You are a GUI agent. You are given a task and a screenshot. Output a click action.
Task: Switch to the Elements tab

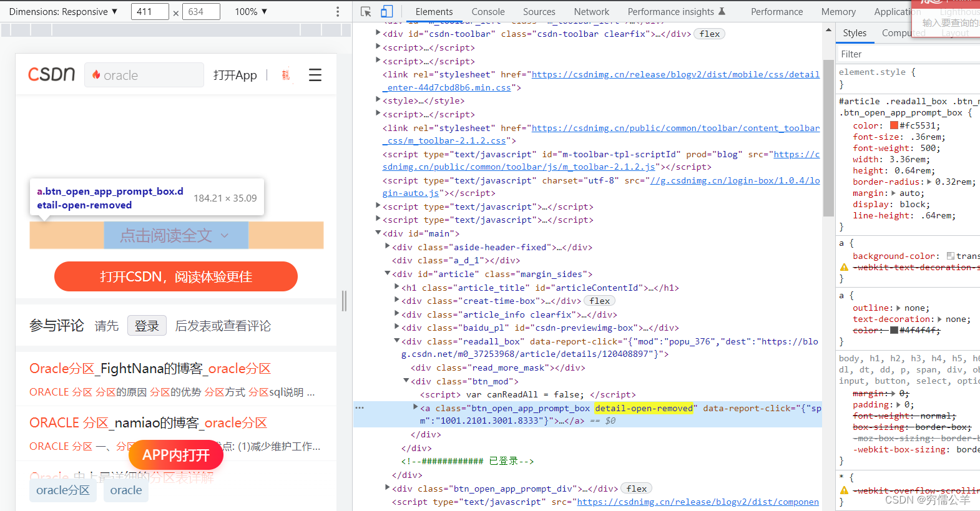[434, 11]
